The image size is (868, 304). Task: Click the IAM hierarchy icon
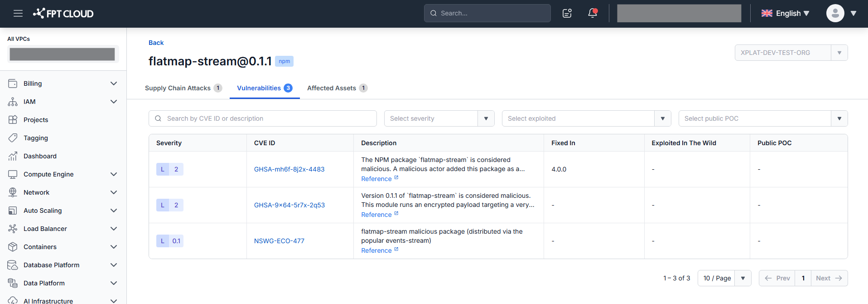pos(13,102)
